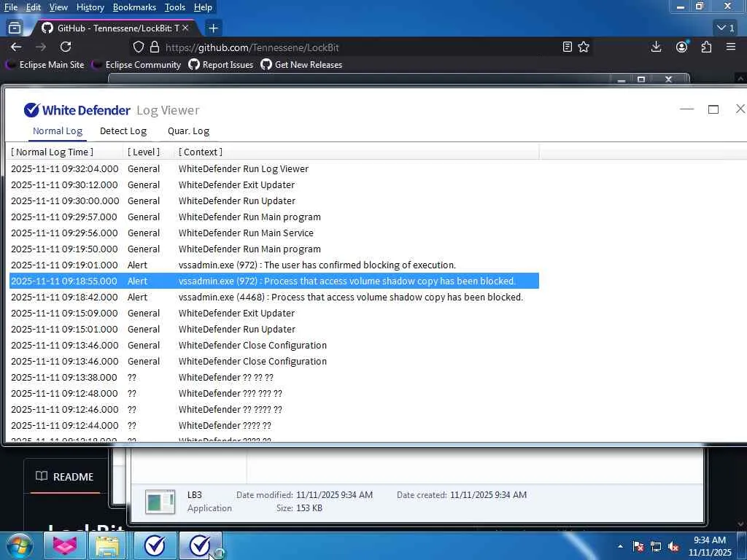Select the 09:29:57 Run Main program row

coord(274,217)
